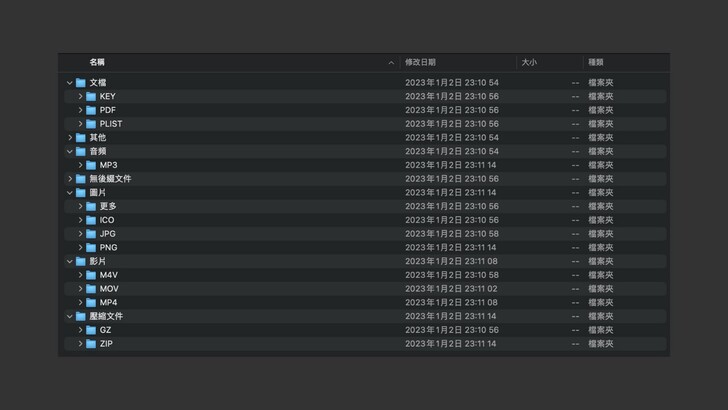
Task: Select the GZ folder icon
Action: (x=91, y=330)
